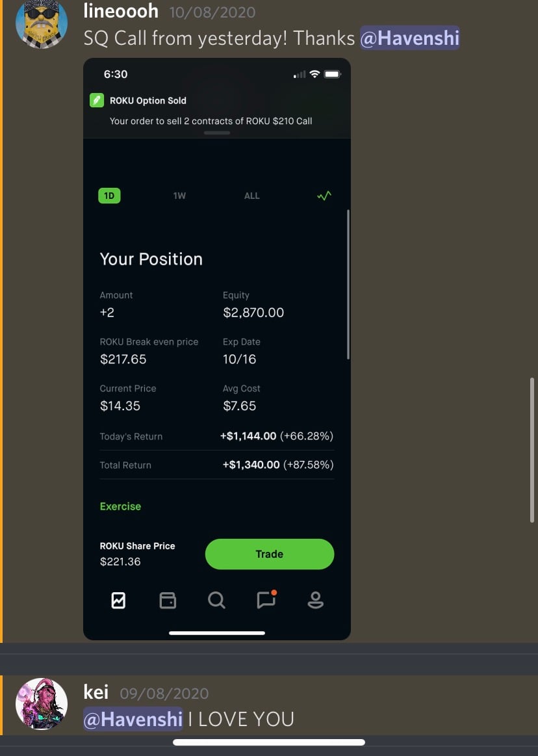This screenshot has width=538, height=756.
Task: Open the wallet card tab icon
Action: point(168,601)
